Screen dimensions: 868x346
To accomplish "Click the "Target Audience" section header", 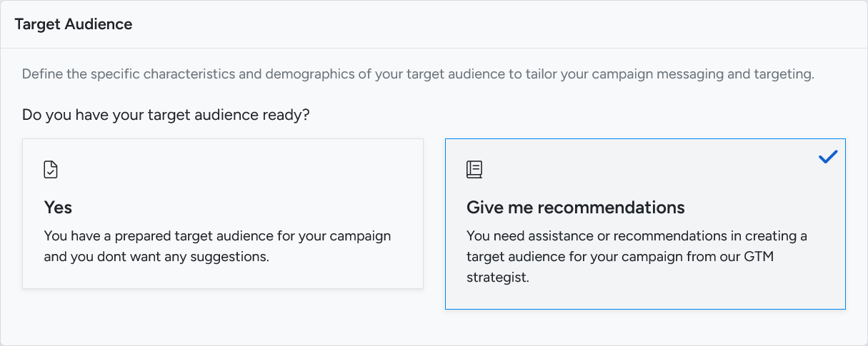I will point(74,24).
